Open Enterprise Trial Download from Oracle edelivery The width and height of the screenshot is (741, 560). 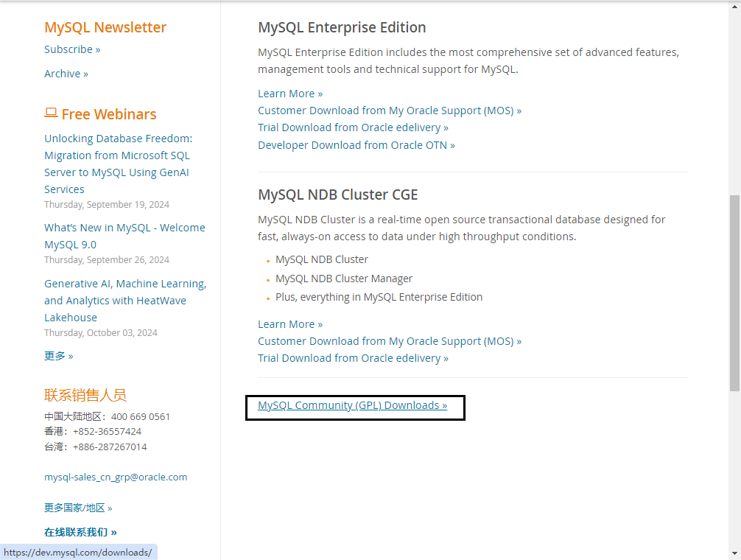tap(353, 127)
